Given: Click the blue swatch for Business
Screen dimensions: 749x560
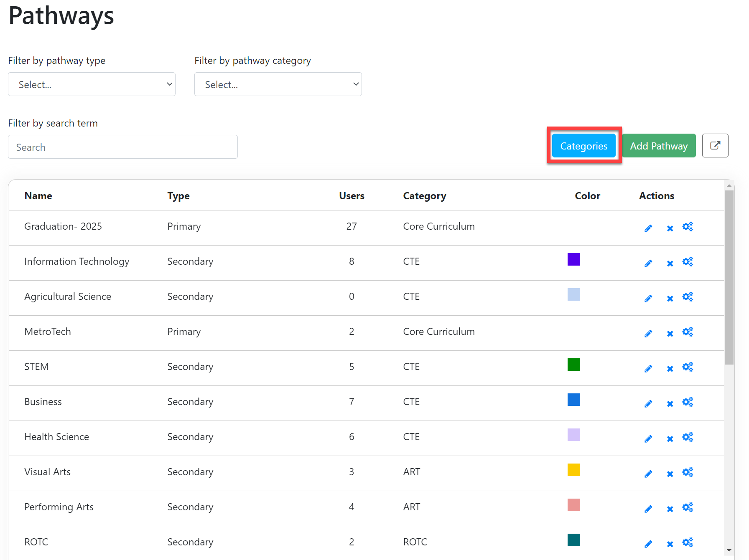Looking at the screenshot, I should (574, 400).
